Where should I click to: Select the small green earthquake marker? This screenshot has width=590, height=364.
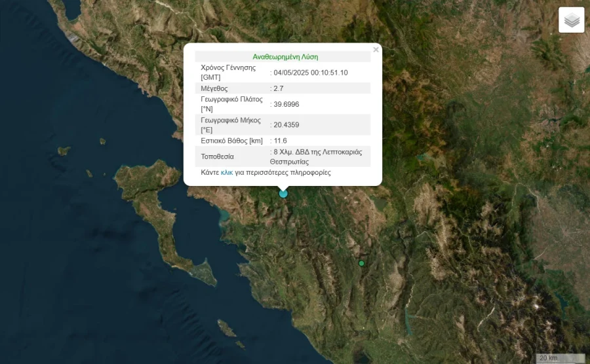pos(361,263)
